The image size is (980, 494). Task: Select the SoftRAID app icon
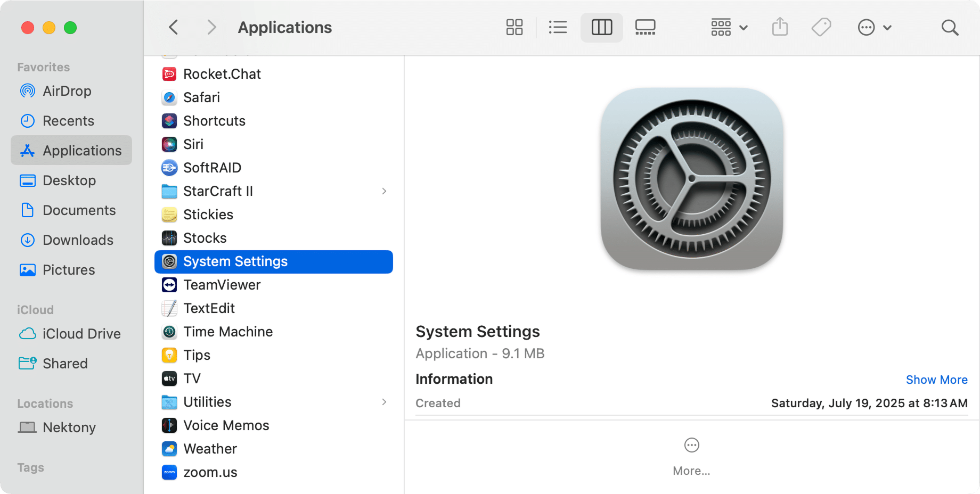tap(169, 168)
